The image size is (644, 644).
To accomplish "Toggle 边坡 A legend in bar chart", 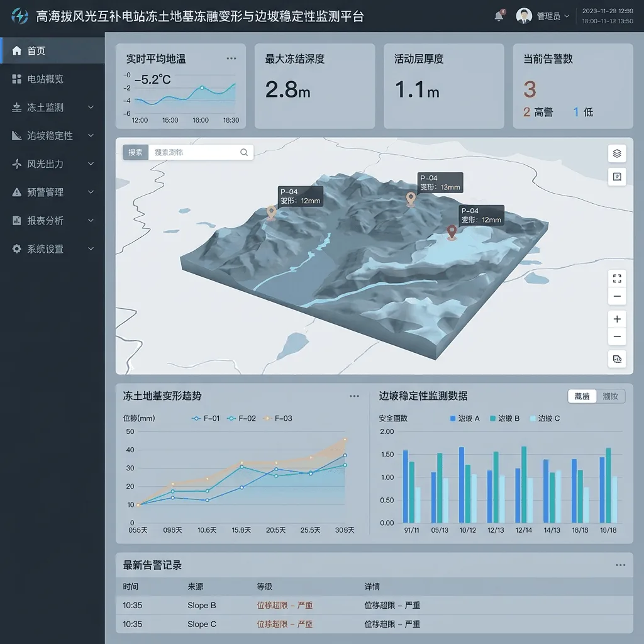I will (x=465, y=418).
